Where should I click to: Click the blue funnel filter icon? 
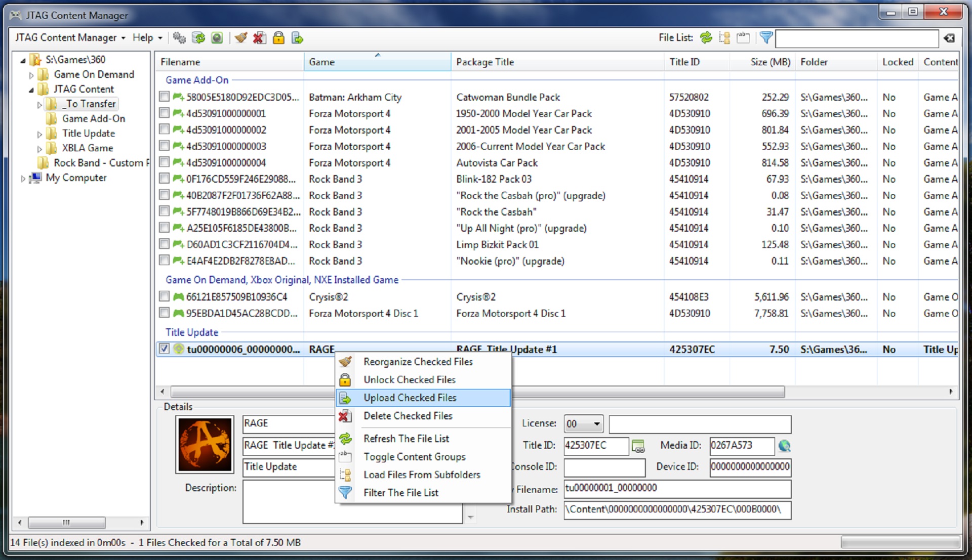[x=766, y=38]
